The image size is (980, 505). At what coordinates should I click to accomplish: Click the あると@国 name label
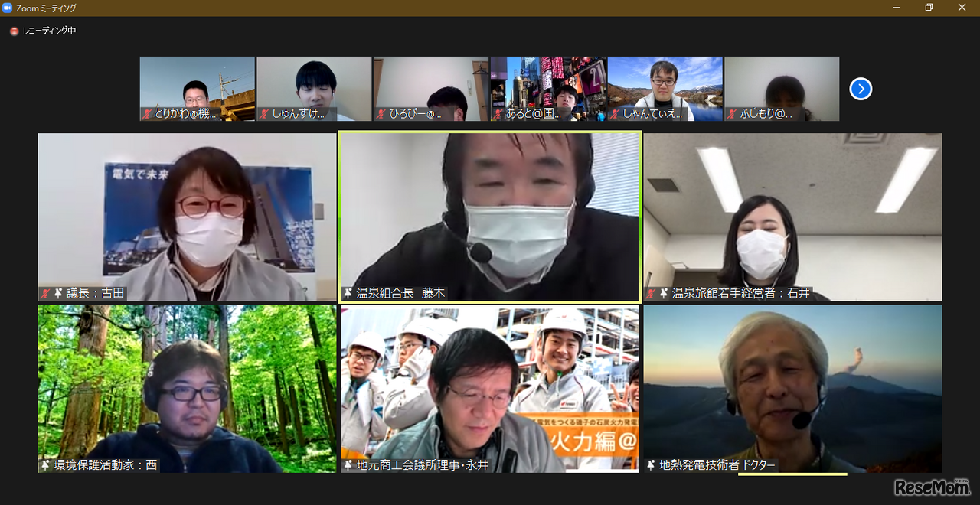point(533,114)
